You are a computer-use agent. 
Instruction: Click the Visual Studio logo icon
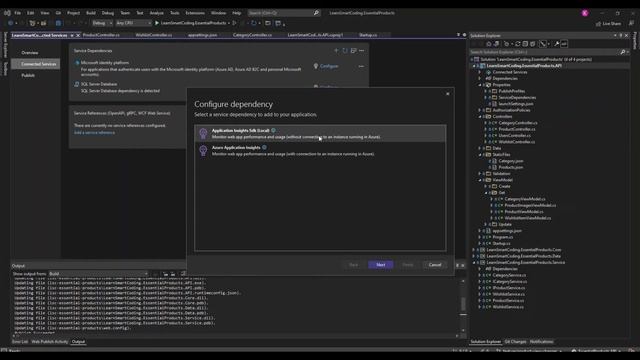(7, 13)
